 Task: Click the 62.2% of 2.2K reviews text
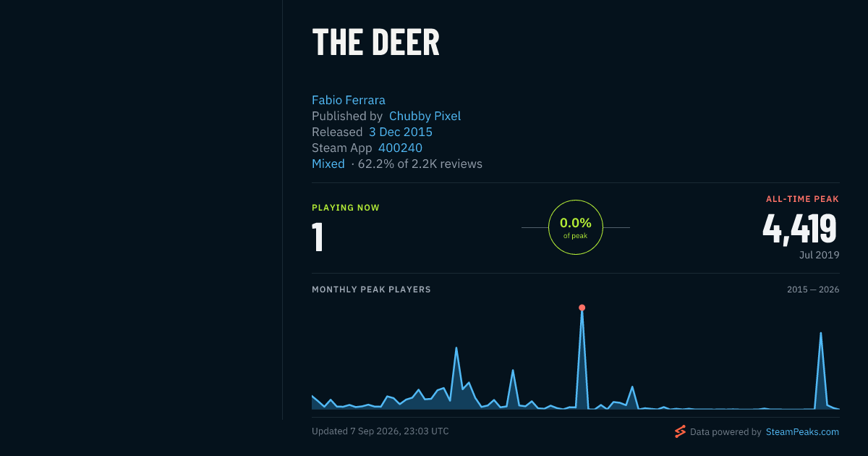420,164
